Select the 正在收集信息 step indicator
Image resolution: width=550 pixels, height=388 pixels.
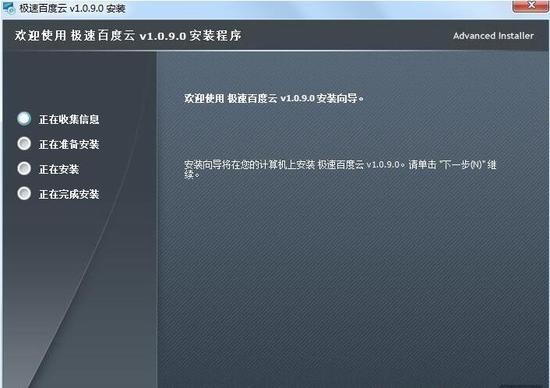tap(24, 119)
